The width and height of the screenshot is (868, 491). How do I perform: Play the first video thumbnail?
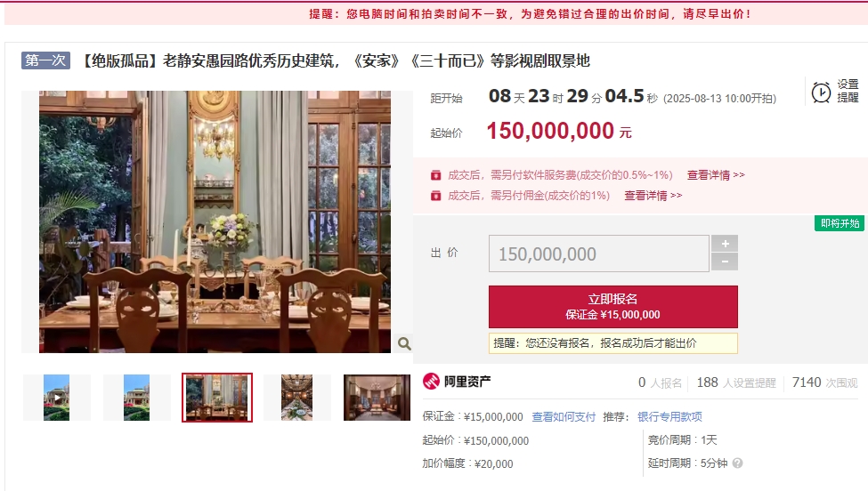56,398
